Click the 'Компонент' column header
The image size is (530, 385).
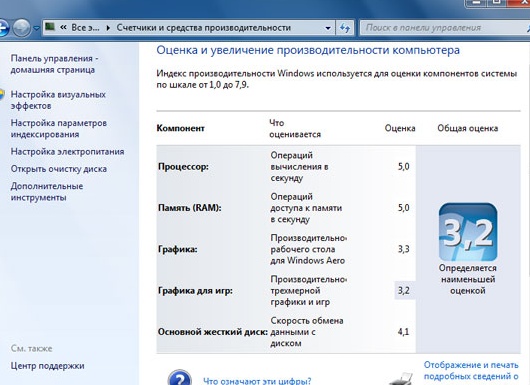click(180, 128)
